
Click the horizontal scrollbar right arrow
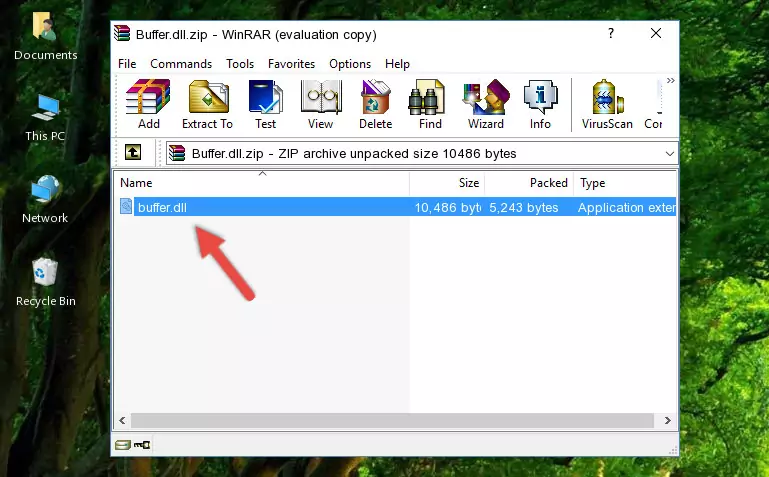click(667, 420)
